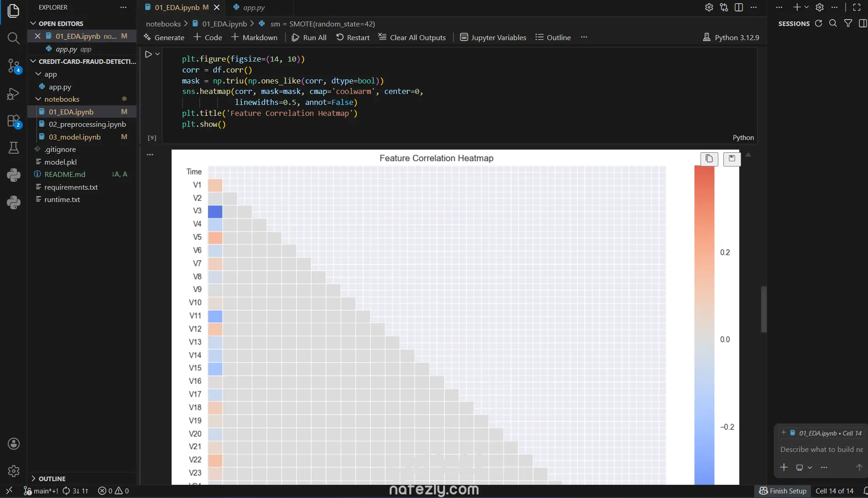Click the Generate button in notebook toolbar
Screen dimensions: 868x498
click(x=164, y=37)
